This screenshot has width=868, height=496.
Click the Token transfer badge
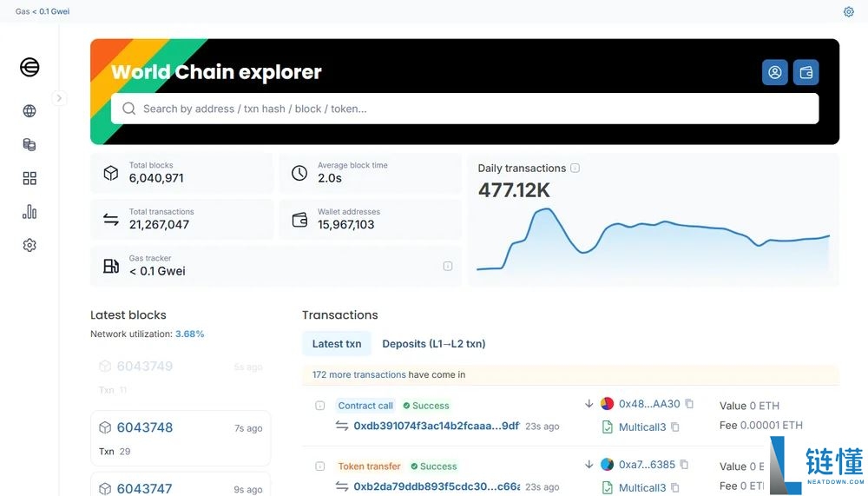(x=369, y=466)
